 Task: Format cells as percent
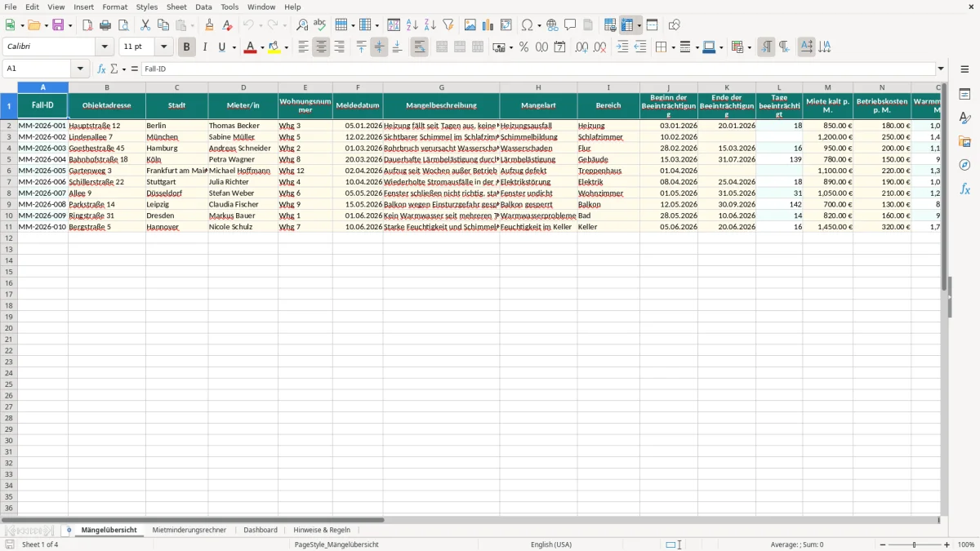[x=523, y=47]
